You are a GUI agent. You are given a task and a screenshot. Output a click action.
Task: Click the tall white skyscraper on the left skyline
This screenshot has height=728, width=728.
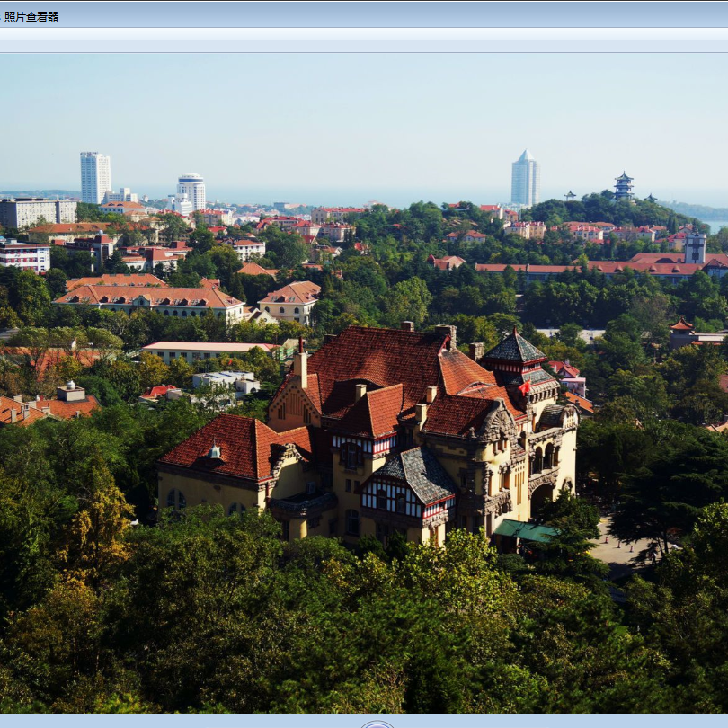click(94, 177)
